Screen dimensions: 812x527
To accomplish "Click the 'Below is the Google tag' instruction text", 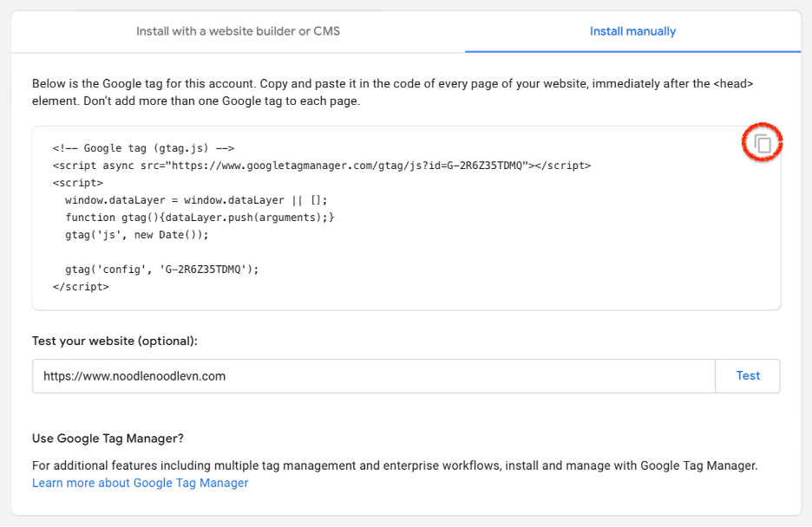I will click(392, 92).
